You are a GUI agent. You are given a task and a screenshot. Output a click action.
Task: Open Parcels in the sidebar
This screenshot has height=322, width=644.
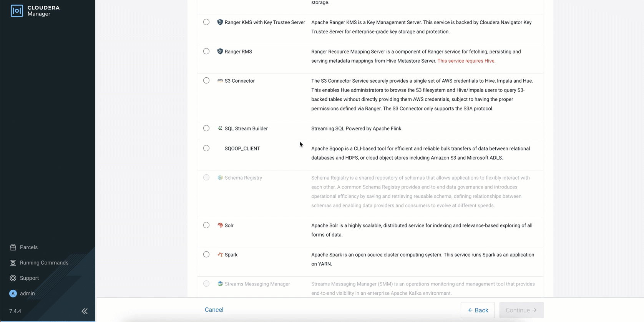(28, 247)
